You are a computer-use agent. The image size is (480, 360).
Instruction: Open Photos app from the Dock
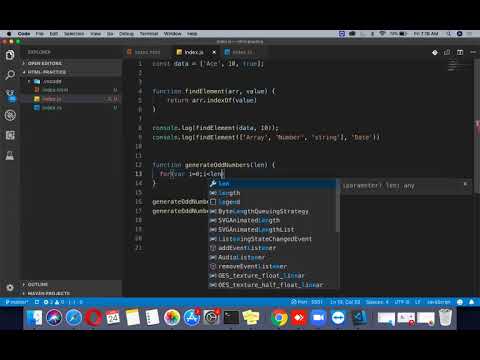[172, 317]
